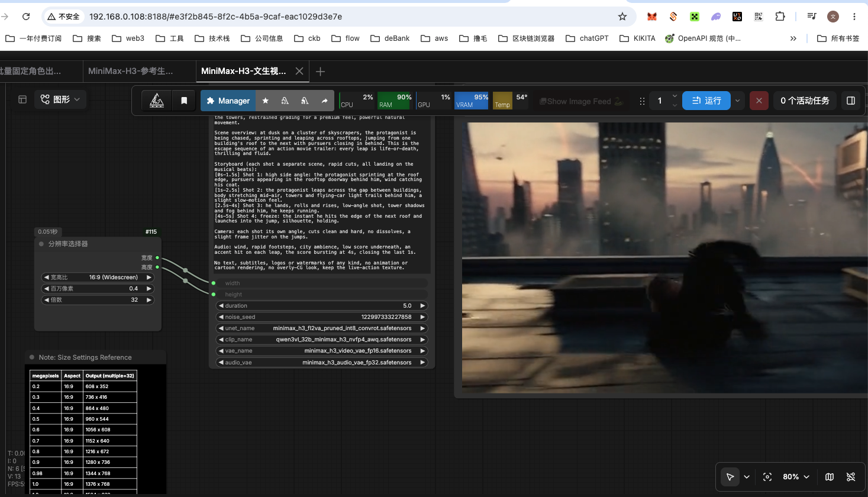
Task: Open the ComfyUI logo menu button
Action: (x=157, y=101)
